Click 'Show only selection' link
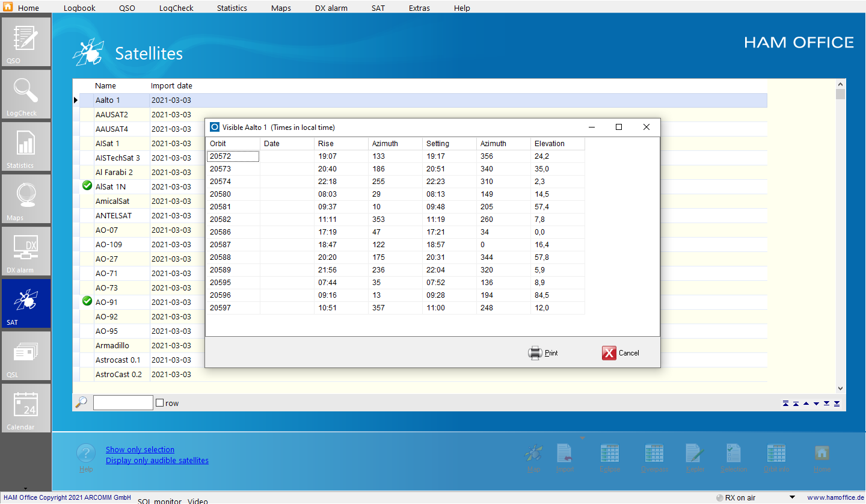This screenshot has width=866, height=504. point(140,449)
